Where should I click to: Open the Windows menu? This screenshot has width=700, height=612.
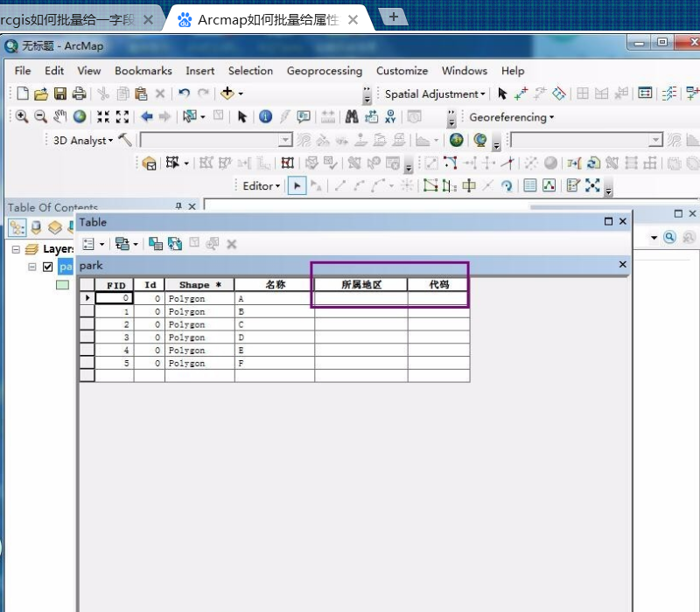click(x=465, y=71)
